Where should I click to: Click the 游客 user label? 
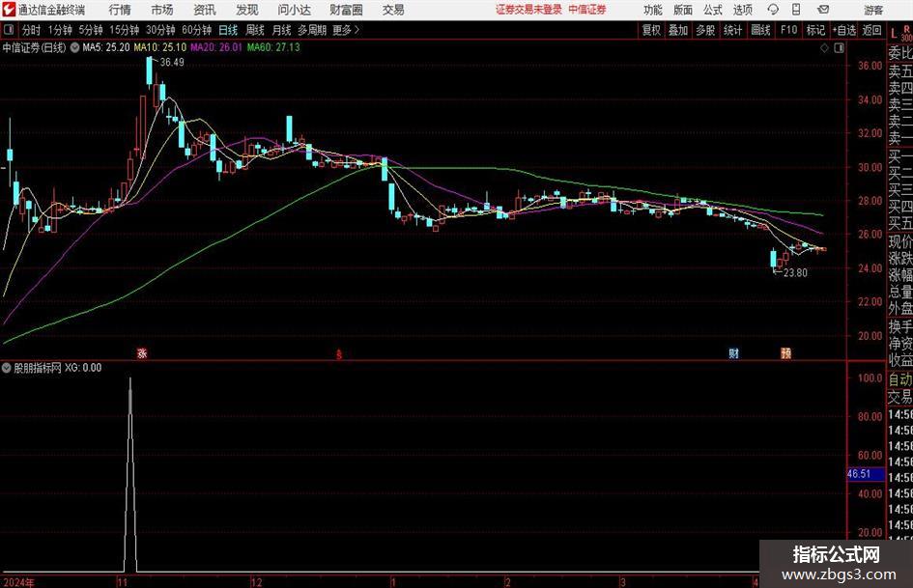[873, 10]
